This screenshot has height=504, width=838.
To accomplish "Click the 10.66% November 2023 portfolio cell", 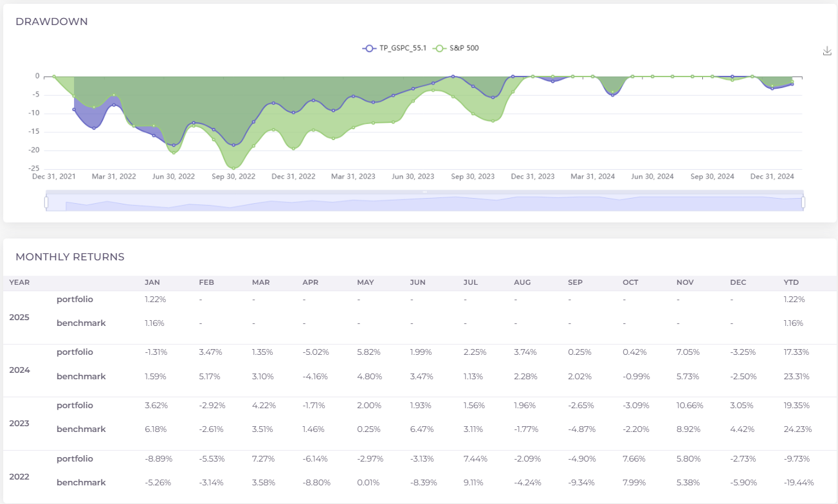I will click(689, 406).
